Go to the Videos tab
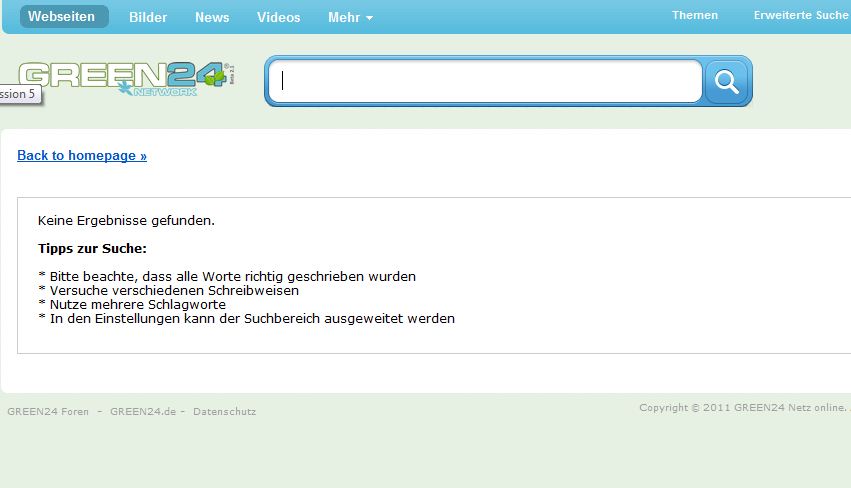This screenshot has width=851, height=488. [278, 17]
